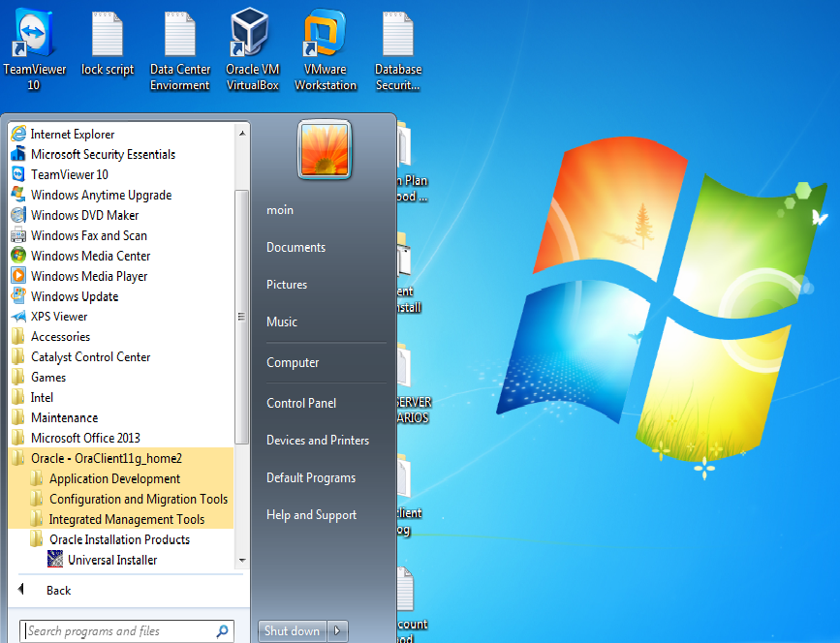Open the Database Security document icon
The image size is (840, 643).
397,39
